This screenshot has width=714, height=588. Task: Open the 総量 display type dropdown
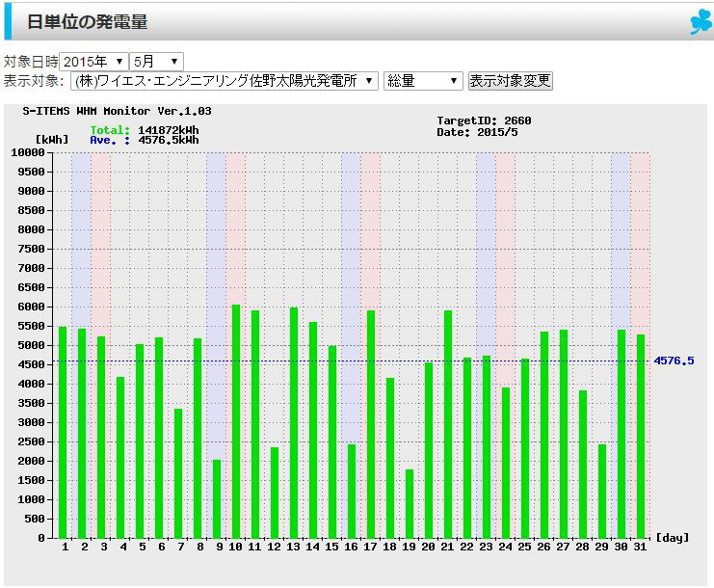coord(423,81)
